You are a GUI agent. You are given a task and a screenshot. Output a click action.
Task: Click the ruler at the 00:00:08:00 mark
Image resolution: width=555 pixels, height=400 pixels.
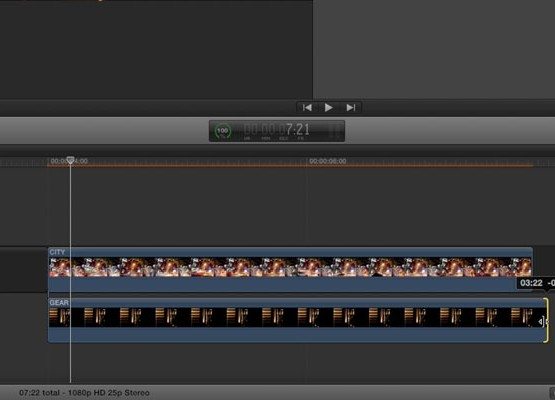[x=328, y=161]
